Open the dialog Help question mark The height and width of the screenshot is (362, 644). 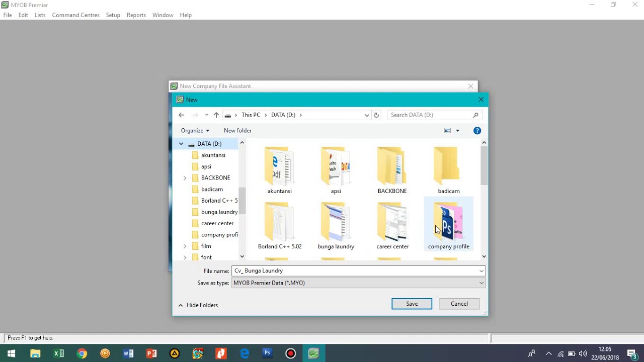point(477,131)
